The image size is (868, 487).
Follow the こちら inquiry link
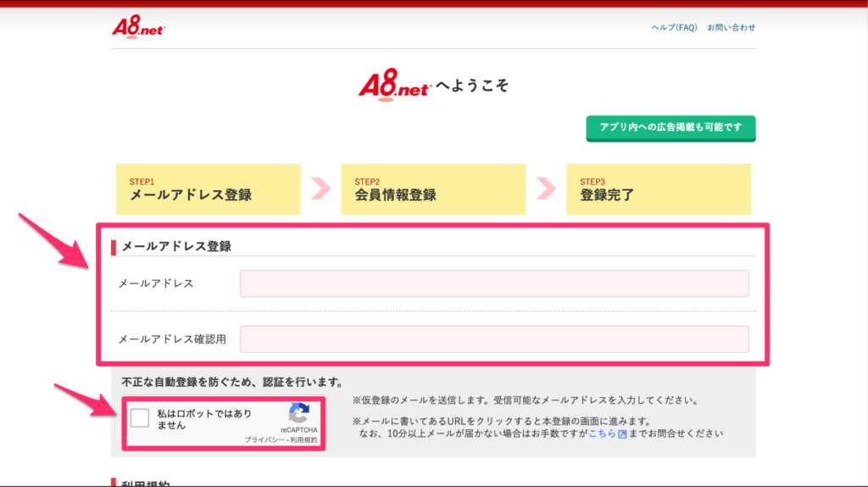tap(602, 434)
